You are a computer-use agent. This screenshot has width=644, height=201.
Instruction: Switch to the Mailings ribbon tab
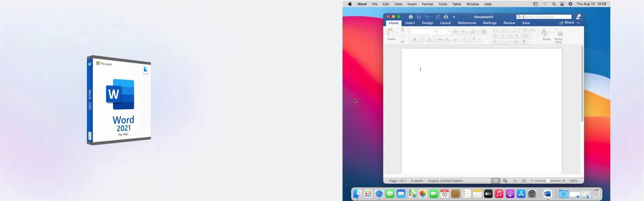pyautogui.click(x=490, y=23)
